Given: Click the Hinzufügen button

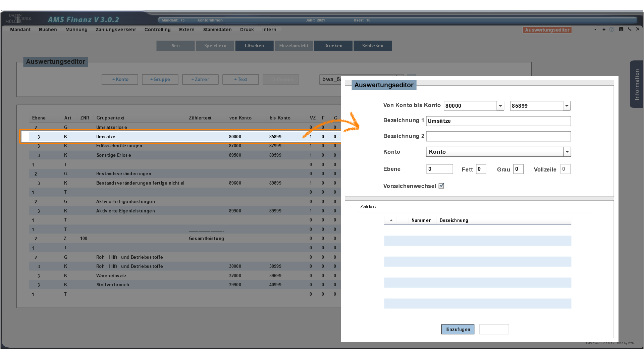Looking at the screenshot, I should [458, 329].
